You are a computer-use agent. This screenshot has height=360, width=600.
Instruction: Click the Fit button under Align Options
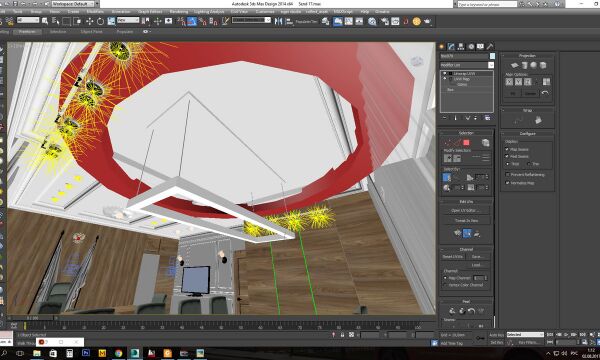(x=513, y=93)
